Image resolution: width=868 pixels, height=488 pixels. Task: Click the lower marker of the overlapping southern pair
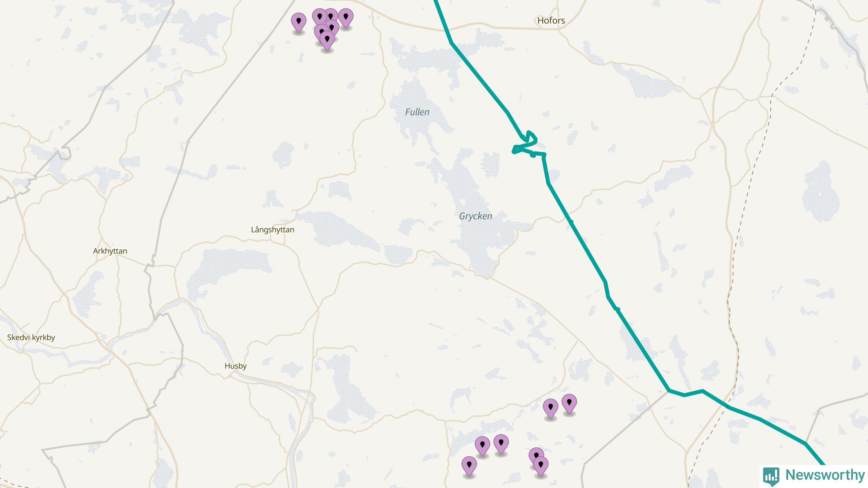click(540, 466)
